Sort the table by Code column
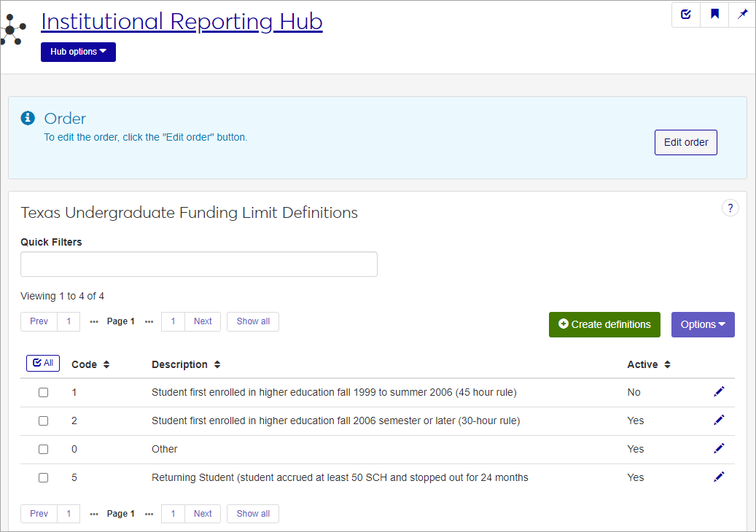 click(x=90, y=364)
